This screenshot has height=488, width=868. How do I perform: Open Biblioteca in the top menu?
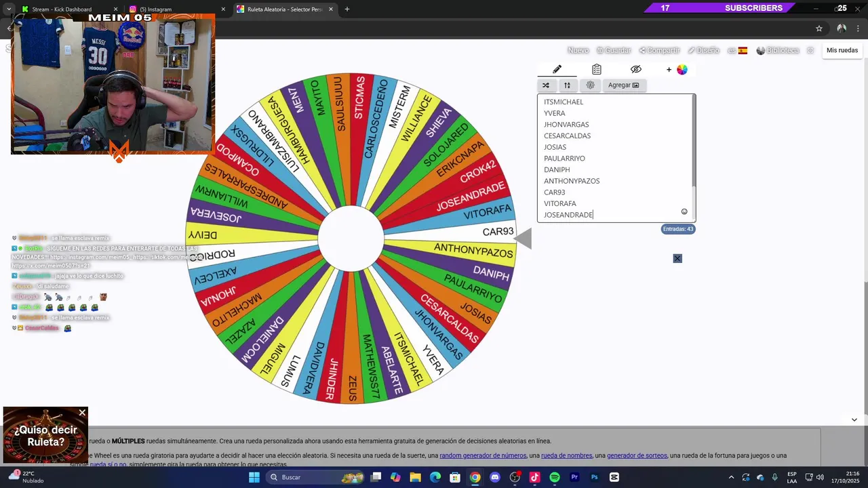(x=778, y=50)
